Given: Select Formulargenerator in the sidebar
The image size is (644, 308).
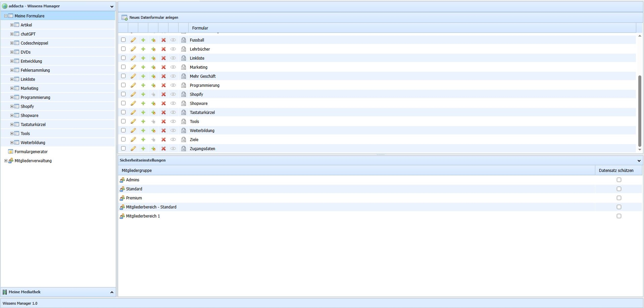Looking at the screenshot, I should [x=31, y=152].
